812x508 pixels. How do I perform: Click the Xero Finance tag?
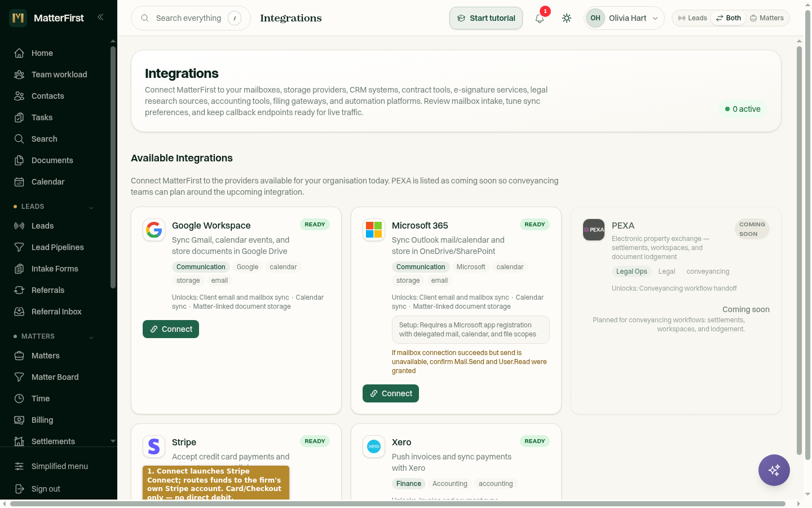tap(409, 484)
